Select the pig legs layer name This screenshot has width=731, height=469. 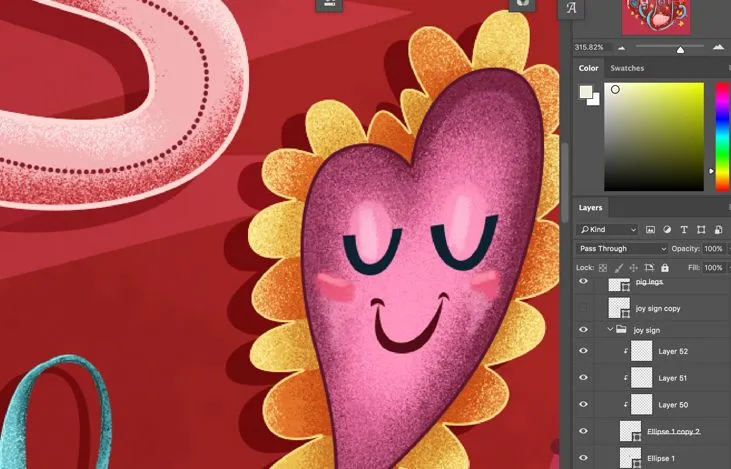649,282
